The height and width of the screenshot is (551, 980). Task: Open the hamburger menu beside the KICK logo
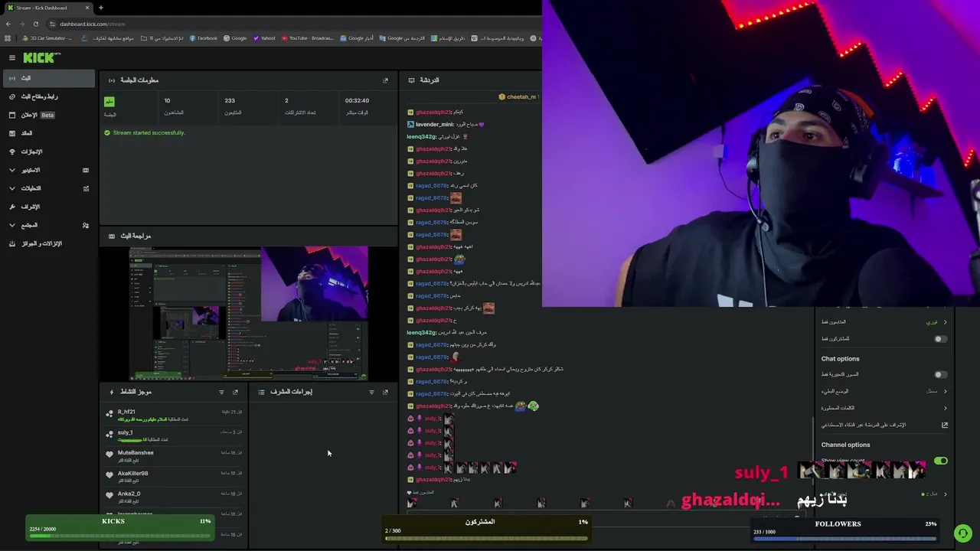[x=12, y=57]
